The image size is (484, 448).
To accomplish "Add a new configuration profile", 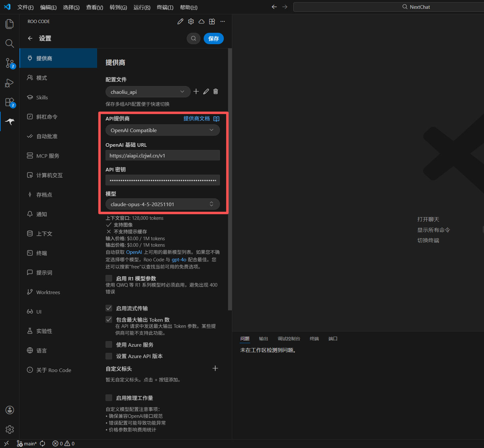I will [x=196, y=92].
